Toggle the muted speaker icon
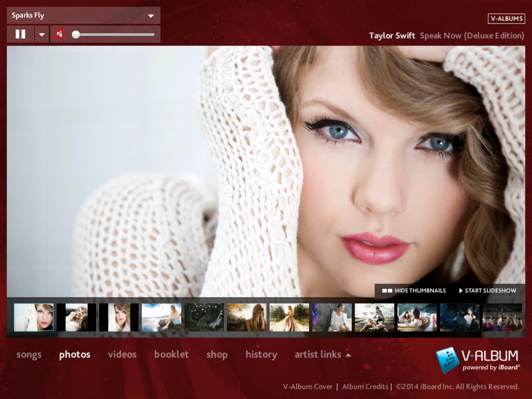Screen dimensions: 532x399 (60, 34)
